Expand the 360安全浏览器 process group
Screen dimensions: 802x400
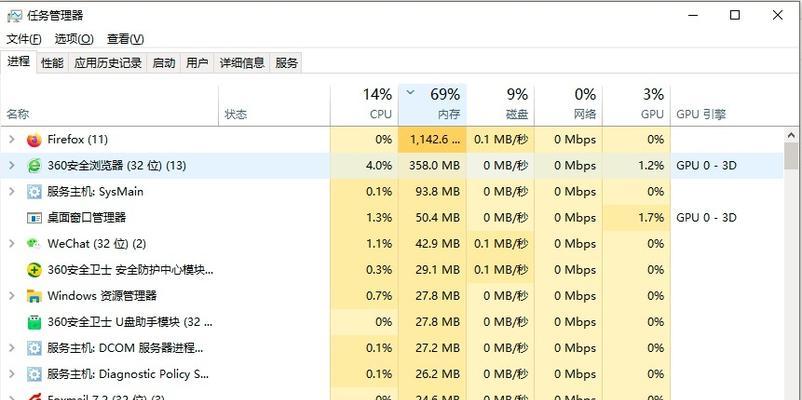coord(12,166)
